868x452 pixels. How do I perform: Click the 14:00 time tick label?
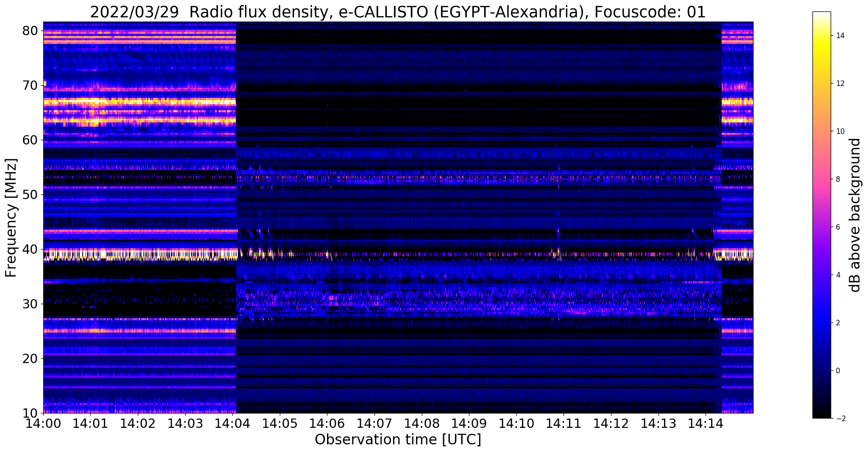coord(43,423)
